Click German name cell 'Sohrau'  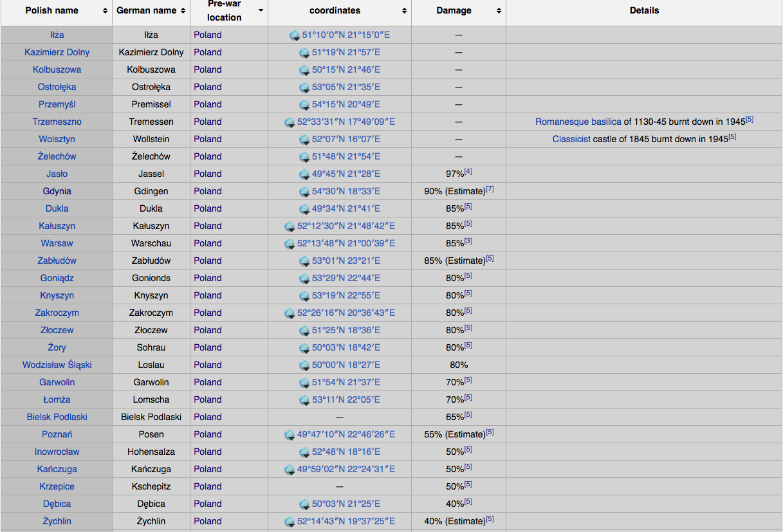point(151,347)
